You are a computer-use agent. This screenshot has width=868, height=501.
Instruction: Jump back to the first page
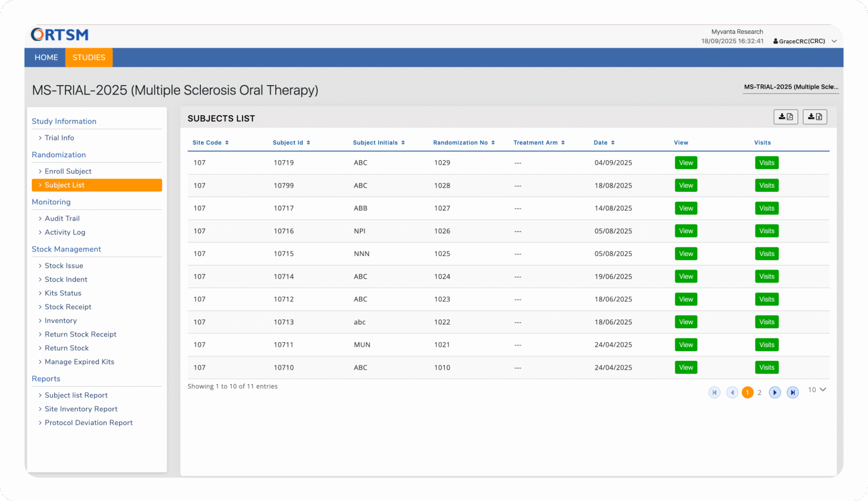(714, 392)
